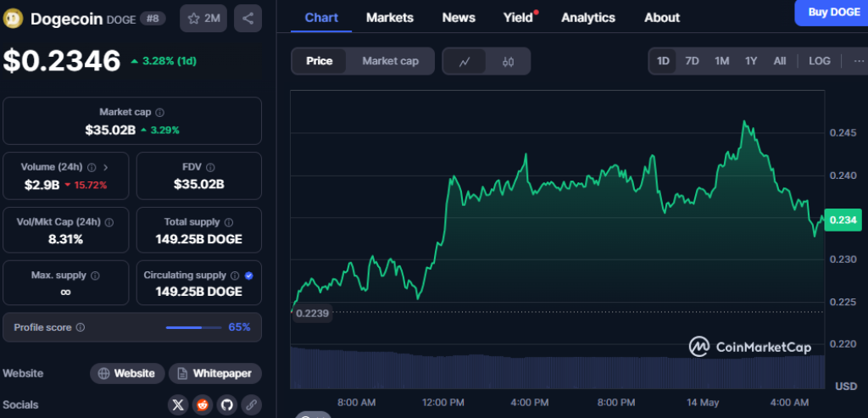Click the Profile score info icon

pos(81,327)
